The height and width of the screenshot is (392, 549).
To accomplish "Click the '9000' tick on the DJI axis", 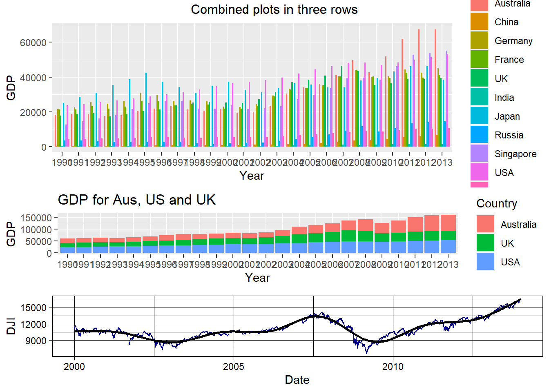I will tap(36, 341).
